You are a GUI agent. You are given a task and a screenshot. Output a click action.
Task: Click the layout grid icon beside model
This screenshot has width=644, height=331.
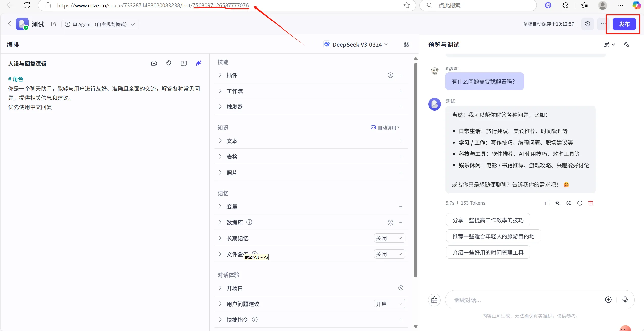click(406, 44)
